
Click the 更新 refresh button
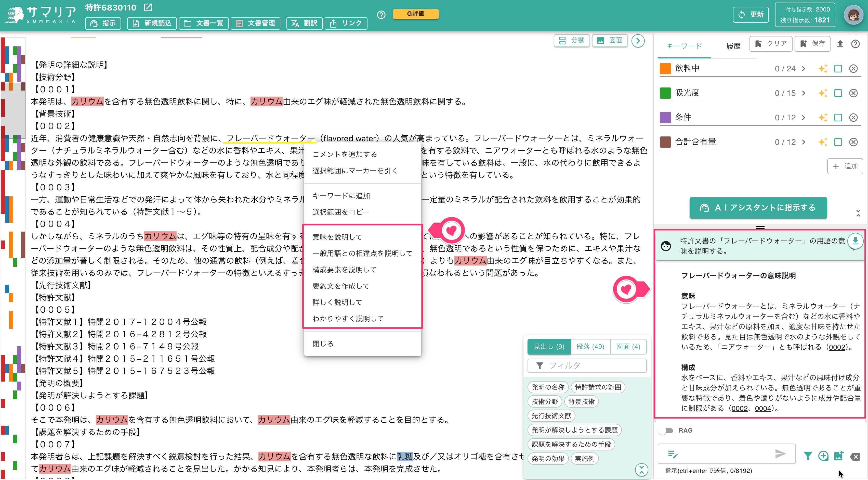(x=751, y=15)
